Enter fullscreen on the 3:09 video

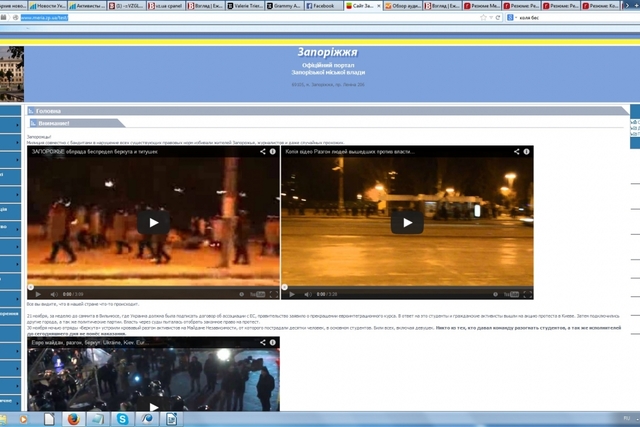click(x=274, y=294)
